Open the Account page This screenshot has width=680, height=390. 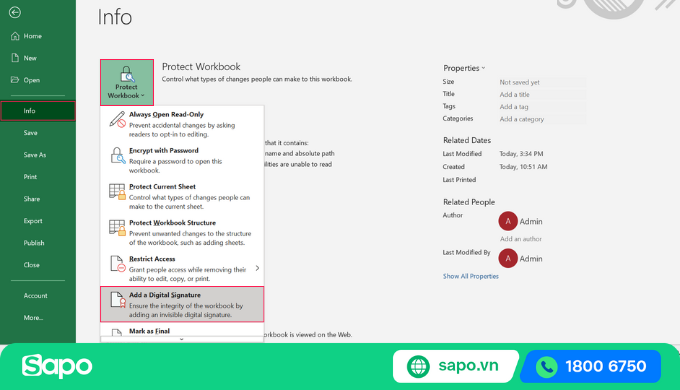click(x=36, y=296)
